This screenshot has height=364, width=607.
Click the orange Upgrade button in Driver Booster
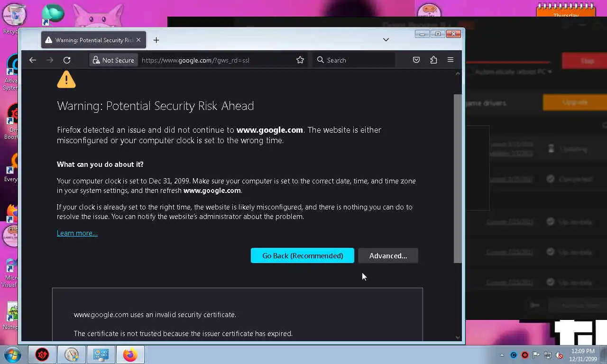click(x=574, y=102)
